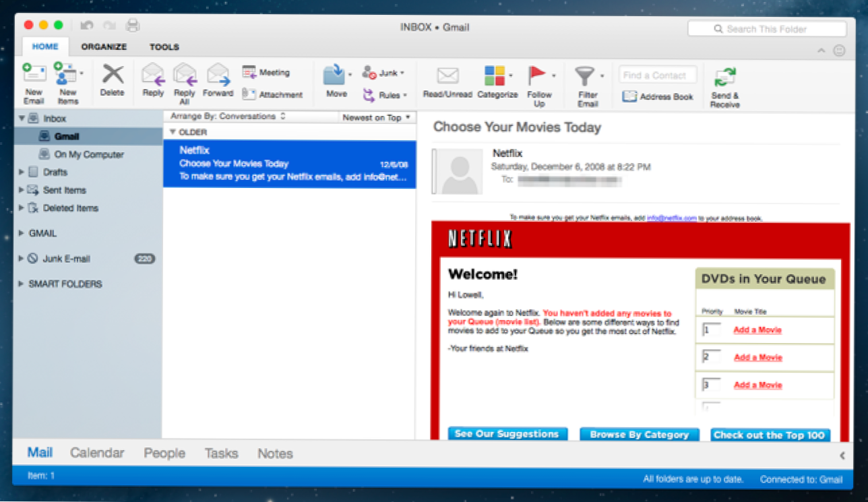
Task: Click the Junk icon
Action: point(369,73)
